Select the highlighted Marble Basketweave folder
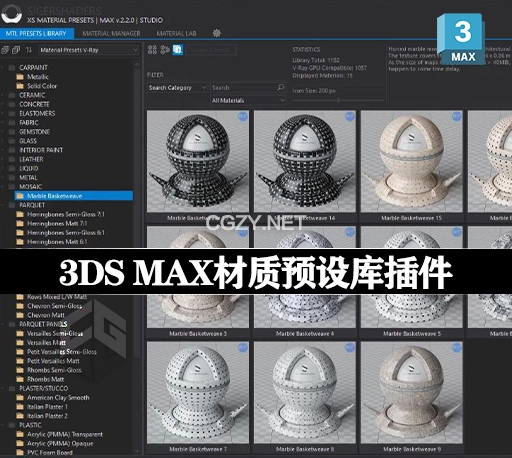Viewport: 512px width, 458px height. (73, 196)
